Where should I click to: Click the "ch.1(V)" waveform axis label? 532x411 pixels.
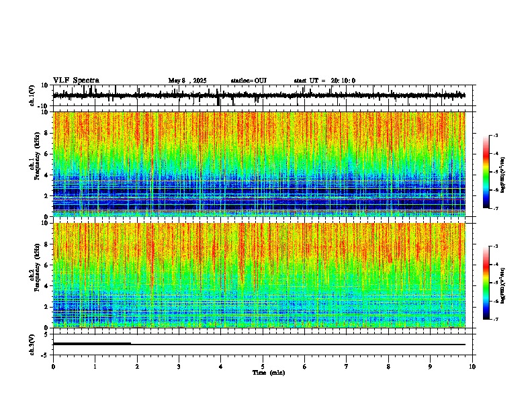[x=32, y=95]
